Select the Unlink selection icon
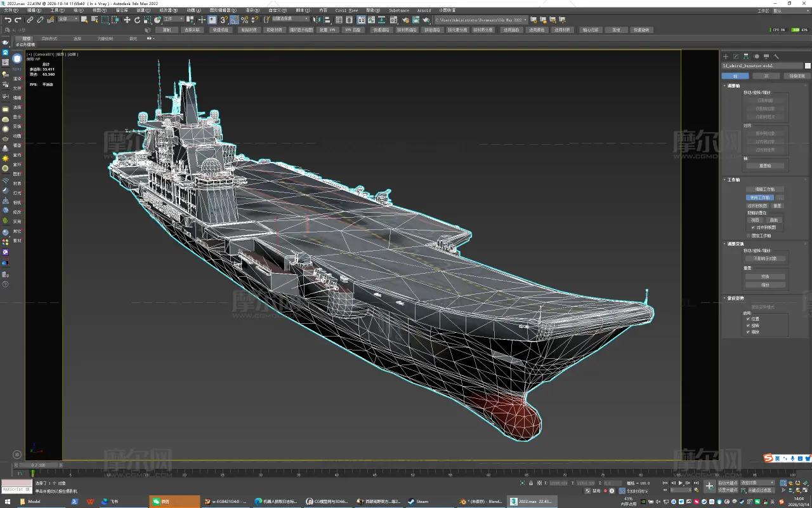 (40, 20)
